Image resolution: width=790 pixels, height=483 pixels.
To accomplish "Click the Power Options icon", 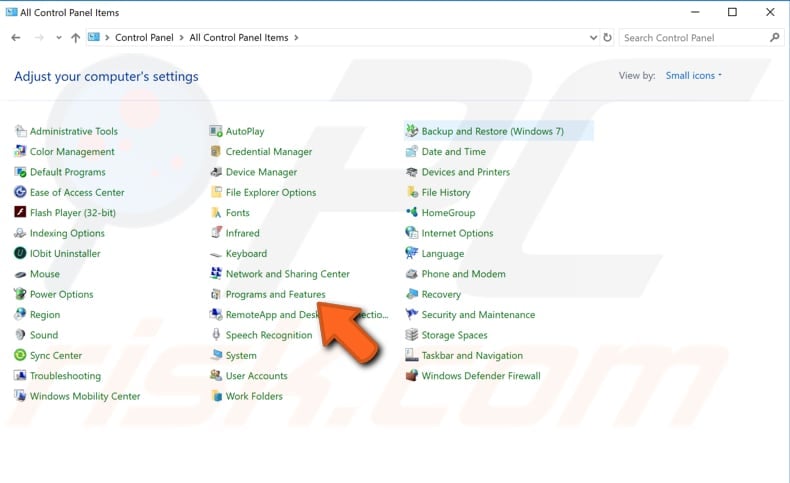I will [x=20, y=294].
